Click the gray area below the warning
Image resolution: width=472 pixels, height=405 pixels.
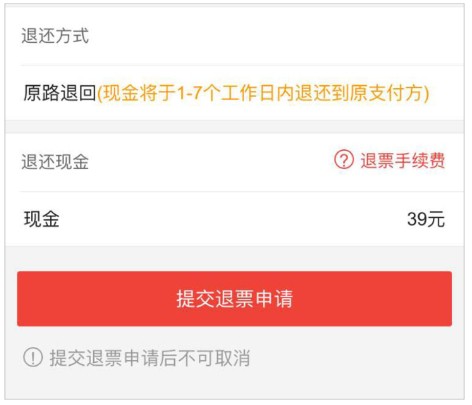(x=234, y=385)
